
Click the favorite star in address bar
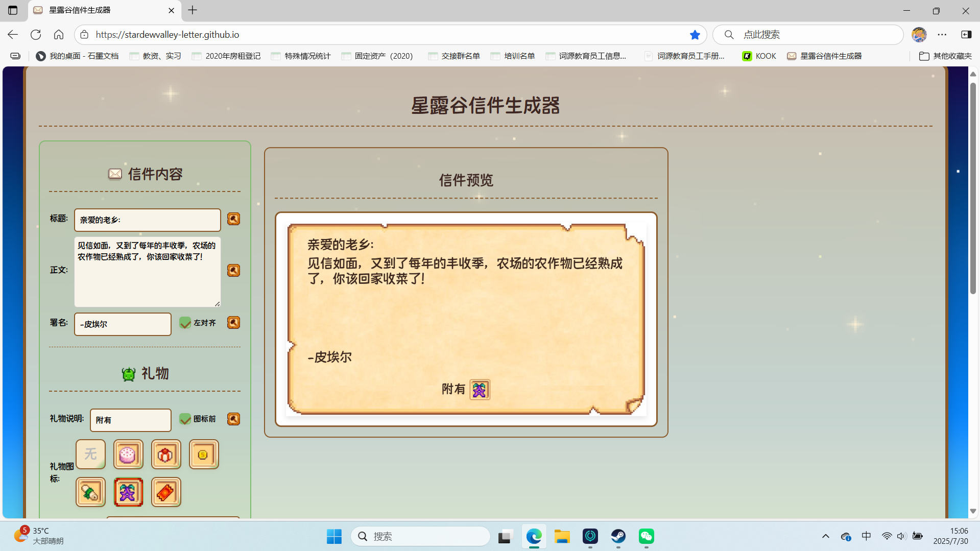coord(695,35)
